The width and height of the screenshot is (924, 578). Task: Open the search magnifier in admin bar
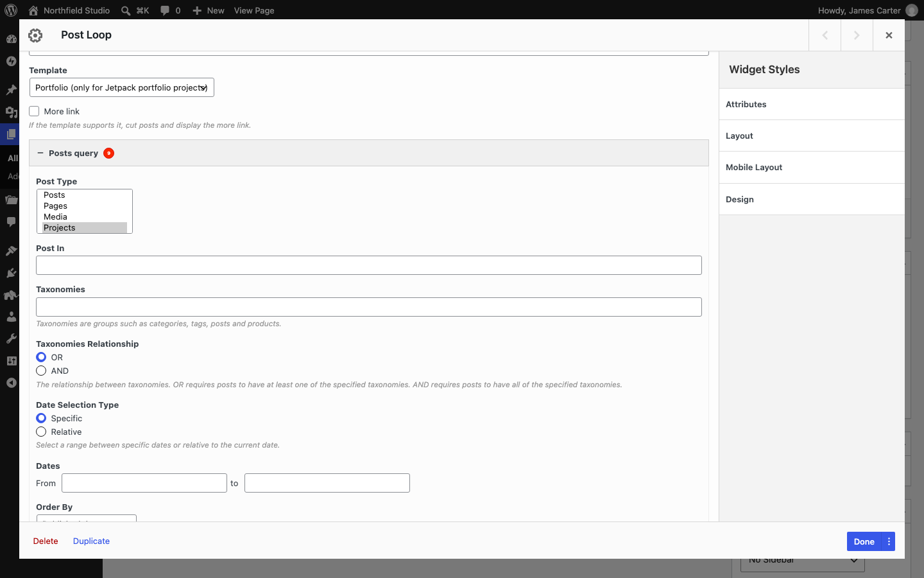126,10
